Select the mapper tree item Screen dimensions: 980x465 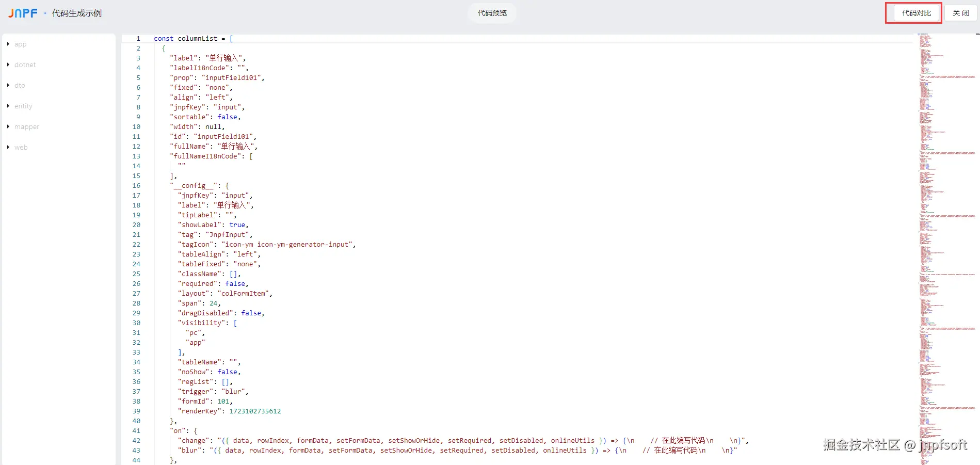point(27,127)
